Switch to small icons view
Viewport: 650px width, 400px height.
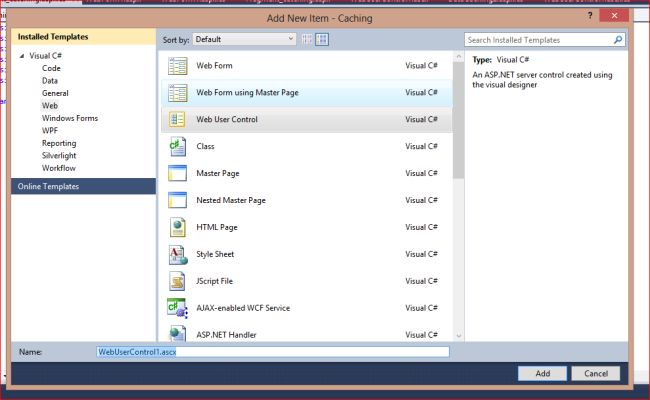click(307, 39)
